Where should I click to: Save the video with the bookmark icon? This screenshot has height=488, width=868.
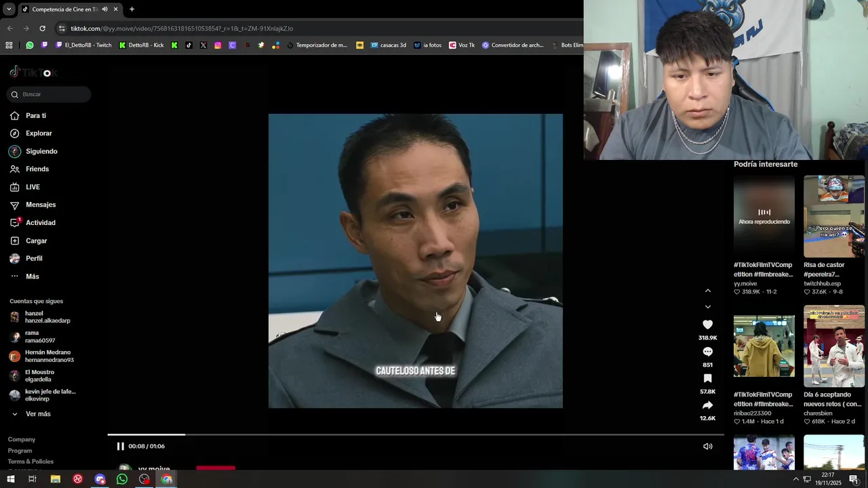[x=707, y=378]
